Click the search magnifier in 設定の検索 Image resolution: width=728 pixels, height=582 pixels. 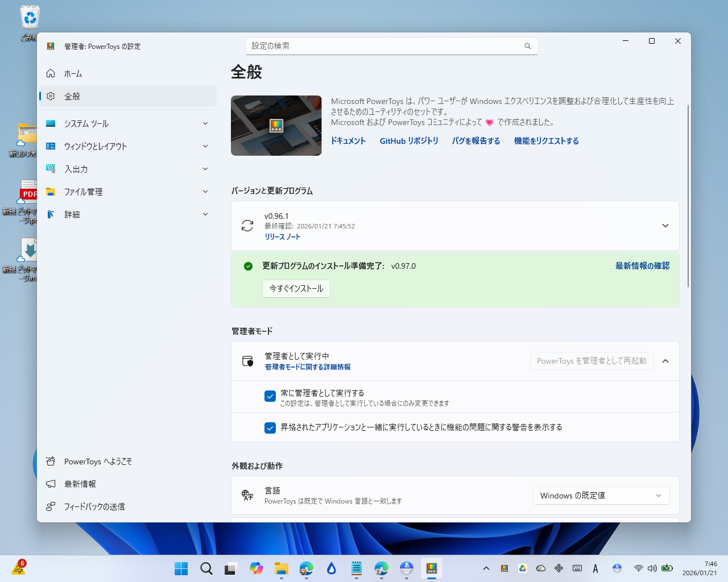click(x=528, y=46)
